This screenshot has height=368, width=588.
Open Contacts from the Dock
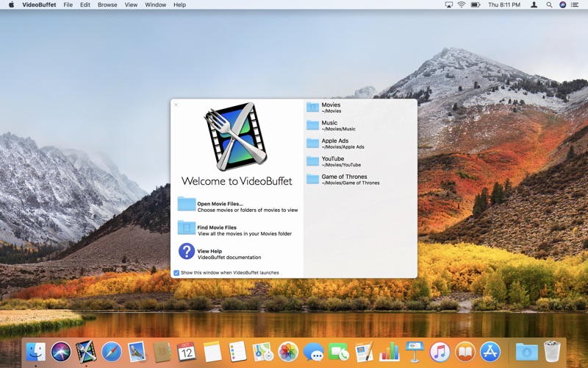(162, 352)
